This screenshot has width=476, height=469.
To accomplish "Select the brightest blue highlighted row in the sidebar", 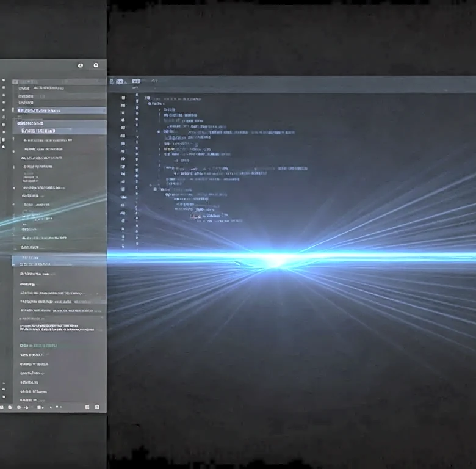I will 59,111.
